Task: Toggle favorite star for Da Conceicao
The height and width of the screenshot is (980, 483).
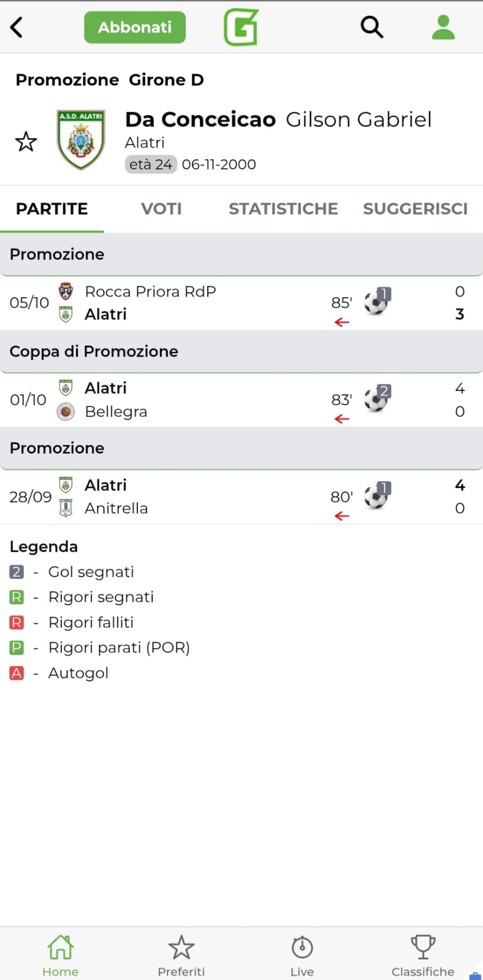Action: 26,141
